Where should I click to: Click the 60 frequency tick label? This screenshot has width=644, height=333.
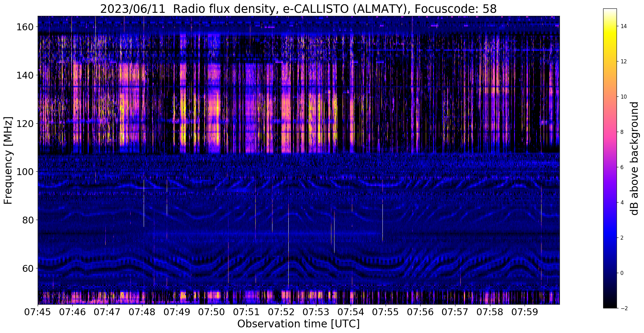[28, 268]
